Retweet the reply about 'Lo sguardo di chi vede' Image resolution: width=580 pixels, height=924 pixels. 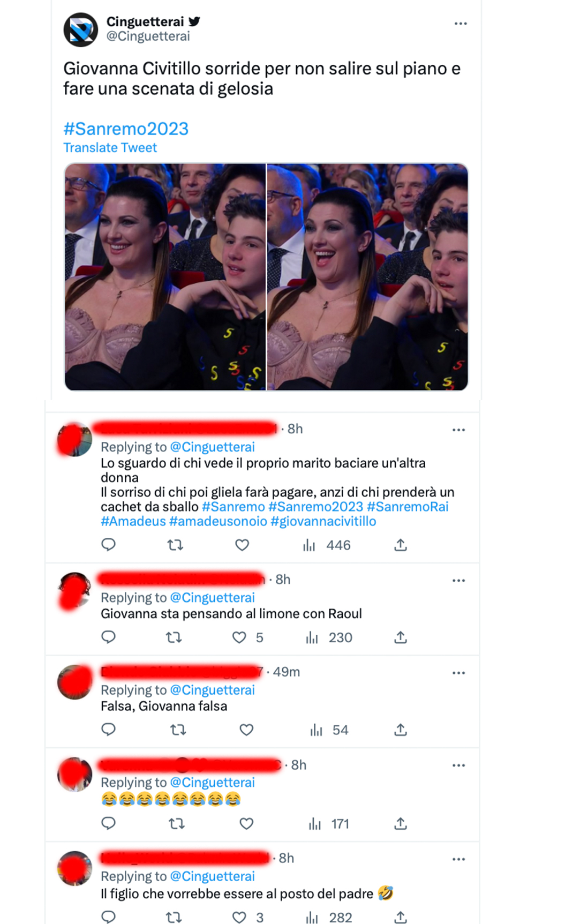[x=175, y=545]
